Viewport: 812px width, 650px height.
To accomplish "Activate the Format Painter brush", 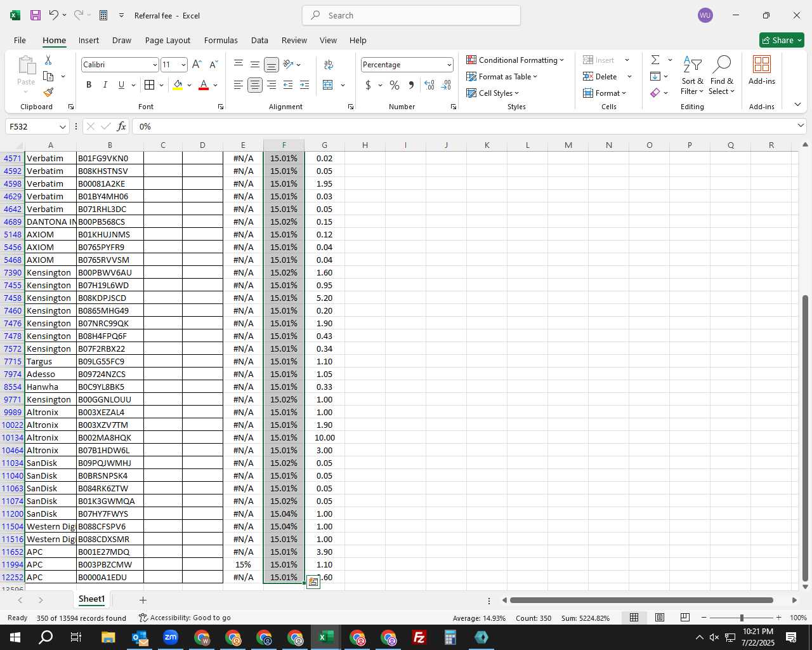I will coord(48,93).
